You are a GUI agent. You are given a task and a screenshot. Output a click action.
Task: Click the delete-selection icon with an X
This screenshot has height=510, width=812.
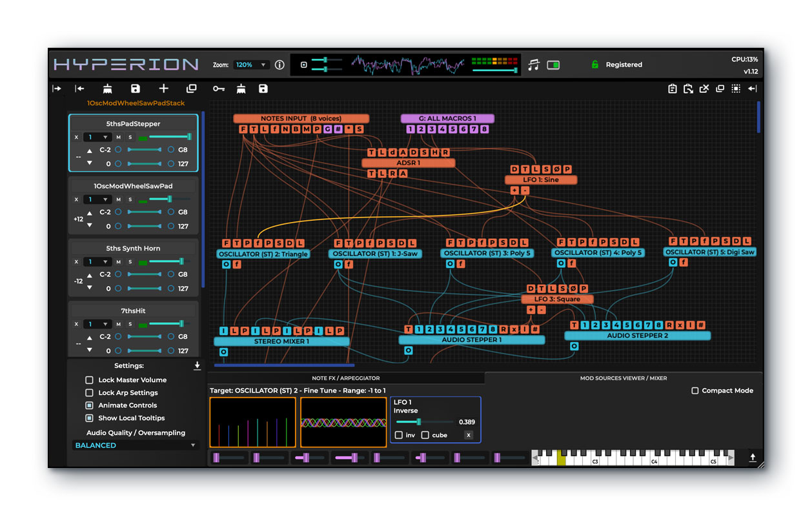tap(704, 88)
